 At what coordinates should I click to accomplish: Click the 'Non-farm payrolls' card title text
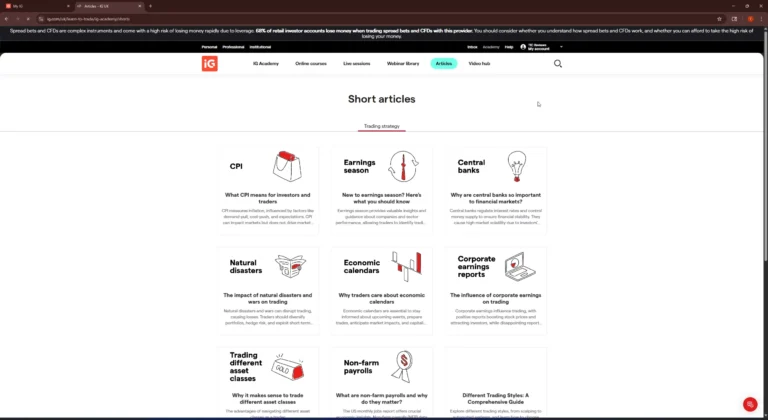[361, 367]
